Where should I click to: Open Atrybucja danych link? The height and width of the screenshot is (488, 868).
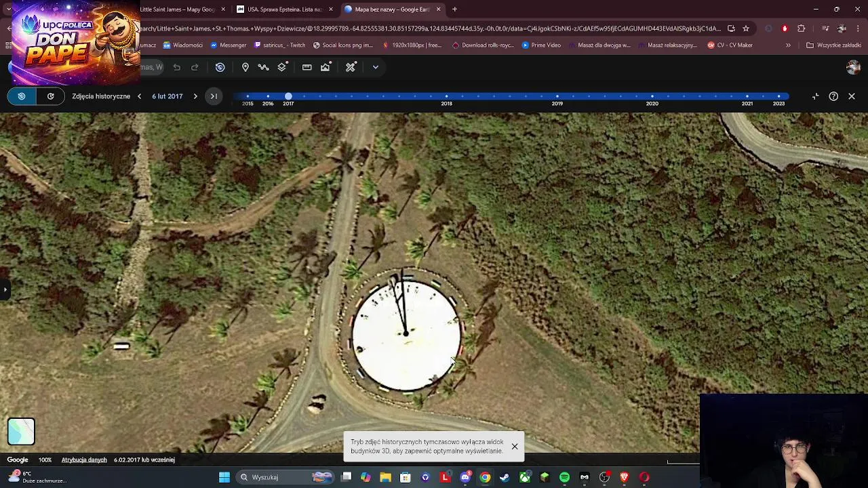(x=84, y=460)
